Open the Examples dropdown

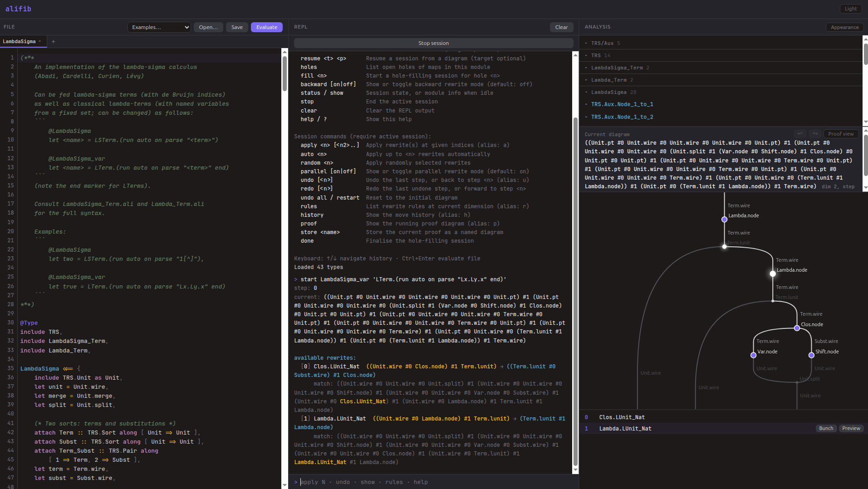coord(159,27)
